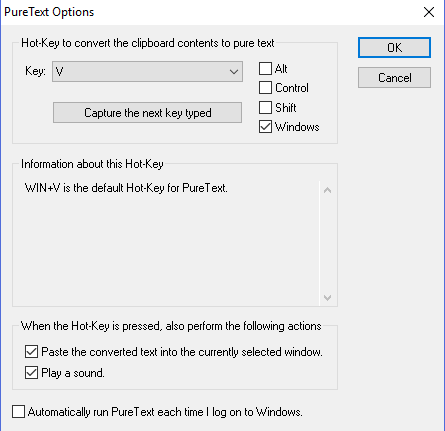Click the info box scroll down arrow

[x=328, y=297]
